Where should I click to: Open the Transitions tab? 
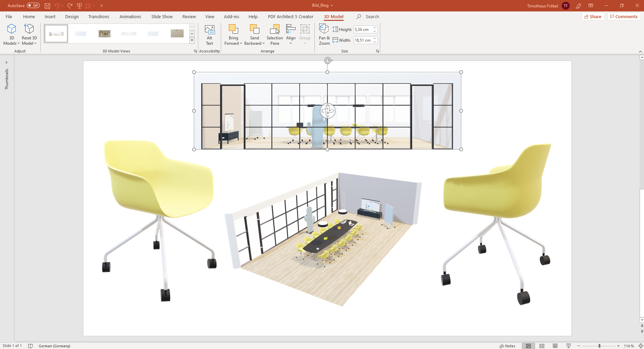click(99, 16)
